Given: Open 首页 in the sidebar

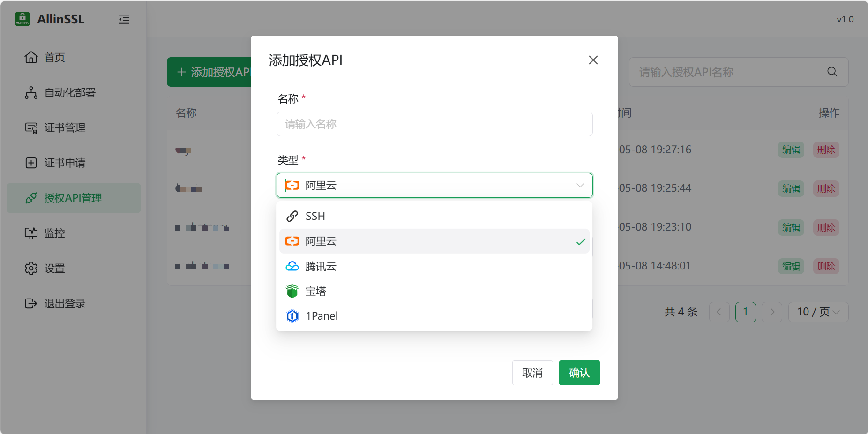Looking at the screenshot, I should tap(74, 57).
